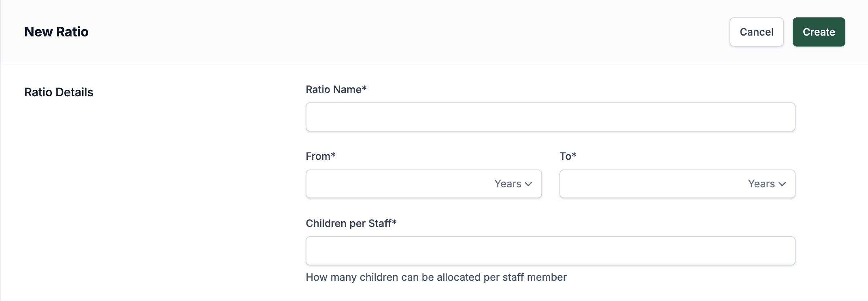Click the required asterisk after Children per Staff

coord(394,222)
